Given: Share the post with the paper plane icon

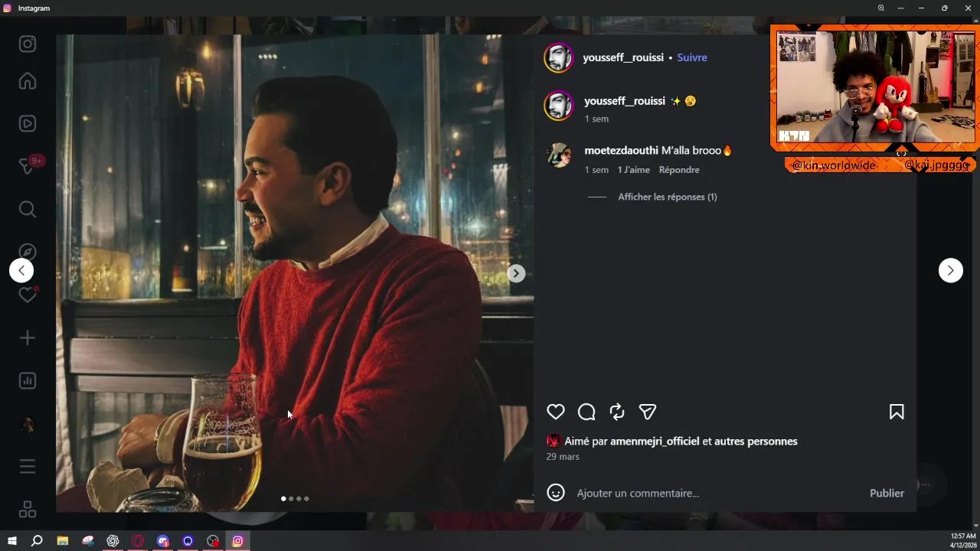Looking at the screenshot, I should tap(648, 412).
